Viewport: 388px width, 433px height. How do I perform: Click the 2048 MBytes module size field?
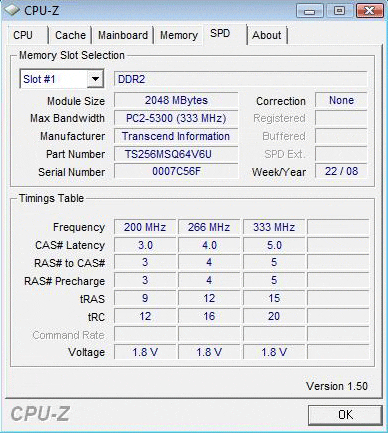(176, 100)
